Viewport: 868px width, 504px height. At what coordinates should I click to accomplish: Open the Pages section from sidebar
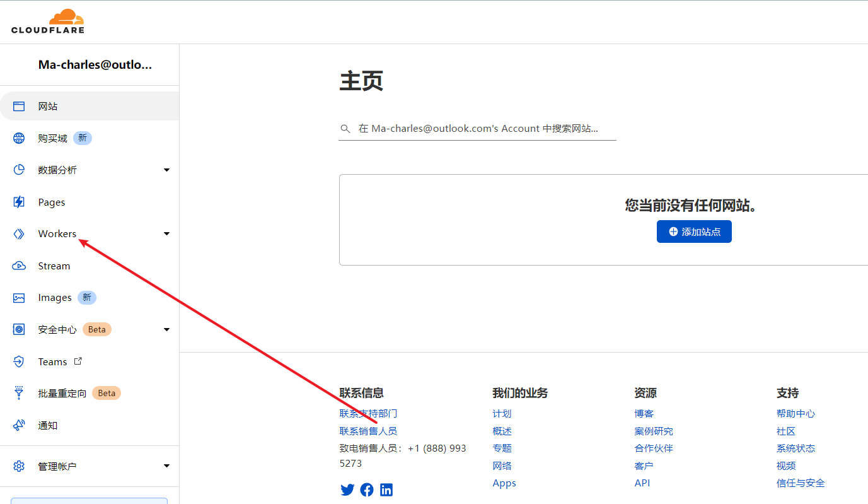pos(19,201)
